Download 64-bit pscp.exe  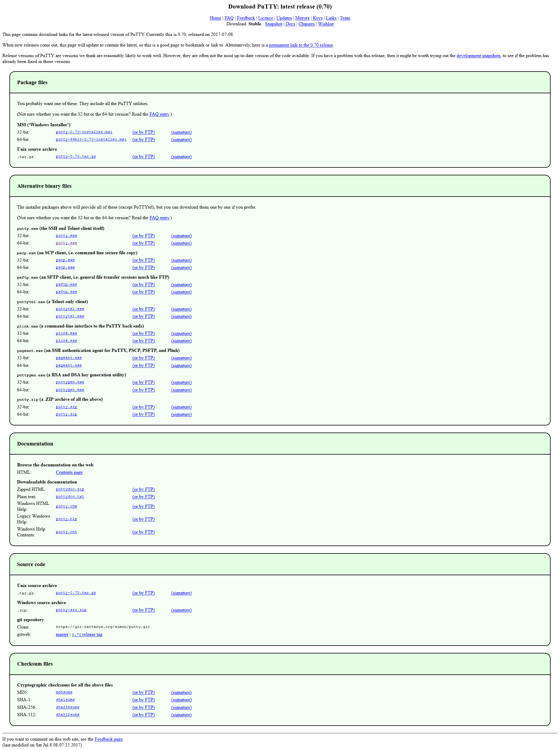(x=65, y=267)
